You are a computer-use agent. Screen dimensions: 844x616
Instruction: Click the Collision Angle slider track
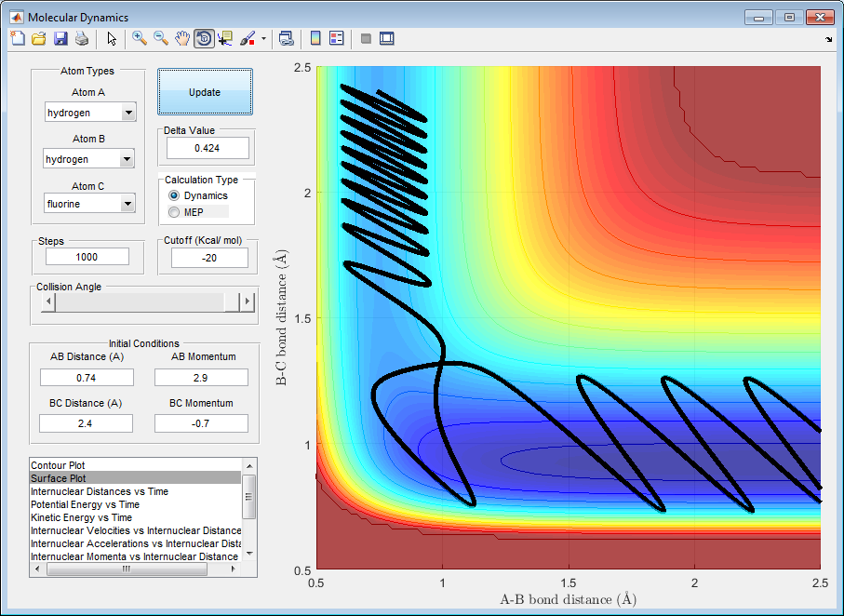pyautogui.click(x=140, y=302)
